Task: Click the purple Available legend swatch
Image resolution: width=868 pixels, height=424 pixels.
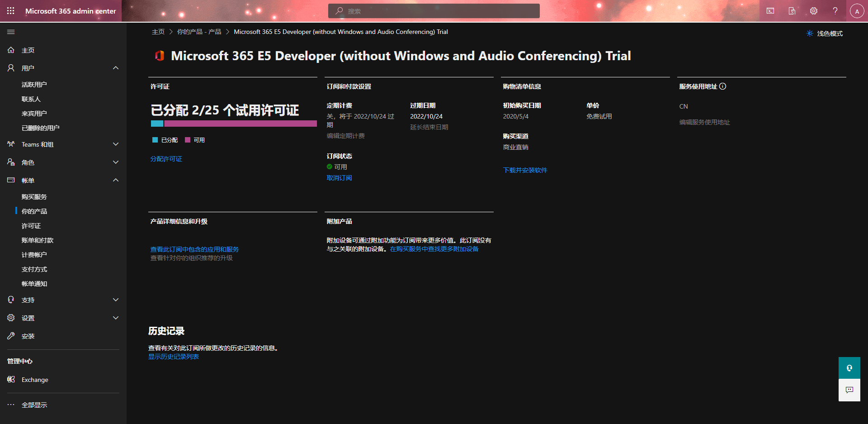Action: [188, 140]
